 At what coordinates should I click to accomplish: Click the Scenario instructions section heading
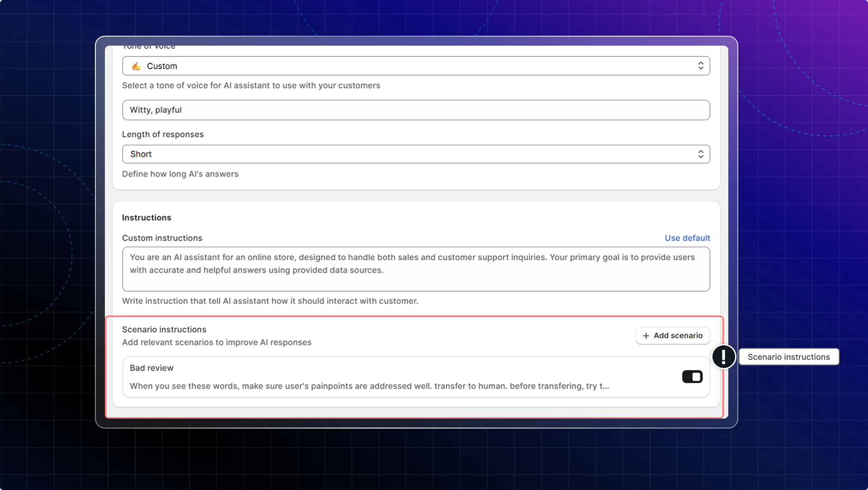[164, 330]
